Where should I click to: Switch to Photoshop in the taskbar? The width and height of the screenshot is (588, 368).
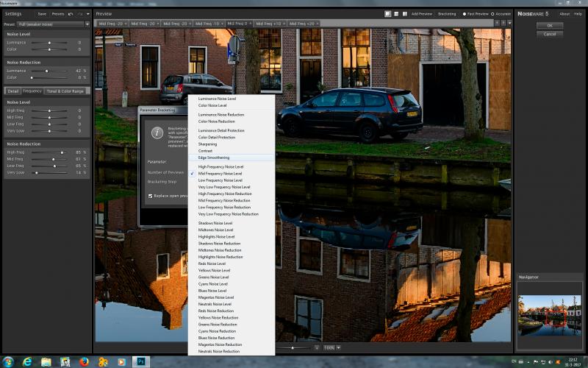tap(141, 361)
